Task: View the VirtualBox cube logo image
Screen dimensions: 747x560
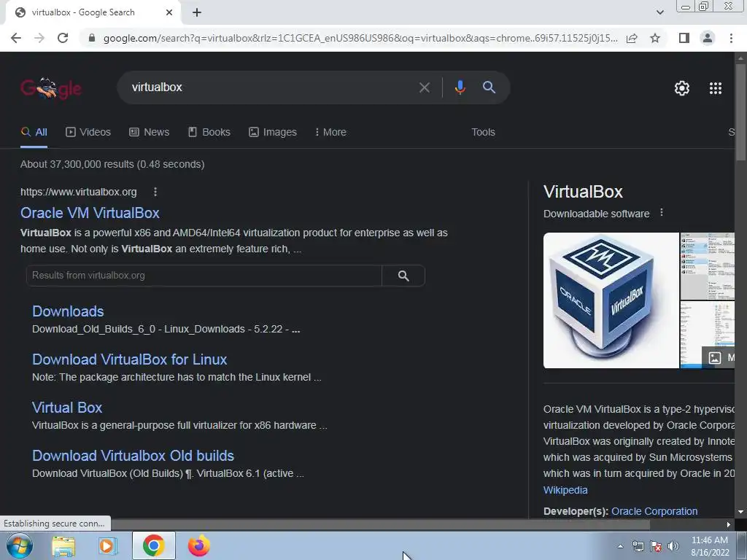Action: click(x=611, y=300)
